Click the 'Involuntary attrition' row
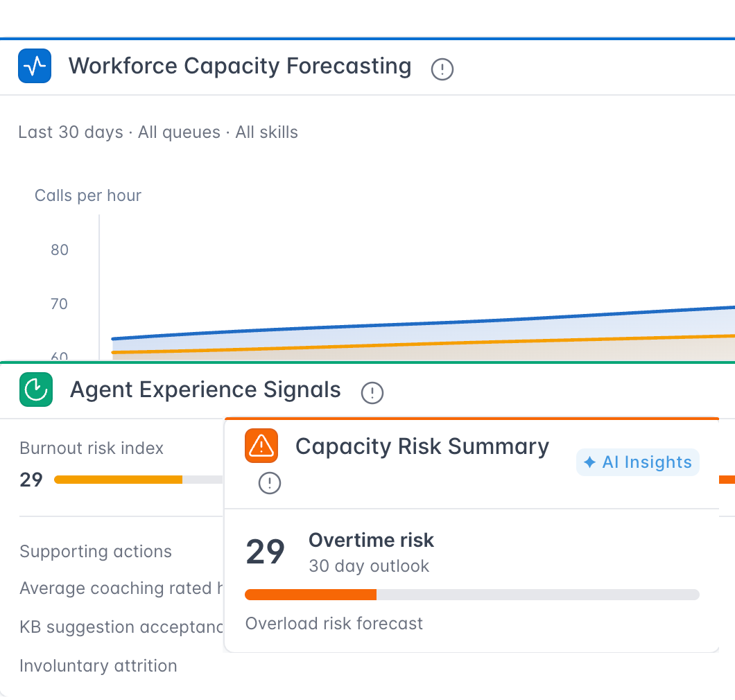This screenshot has width=735, height=700. click(98, 666)
